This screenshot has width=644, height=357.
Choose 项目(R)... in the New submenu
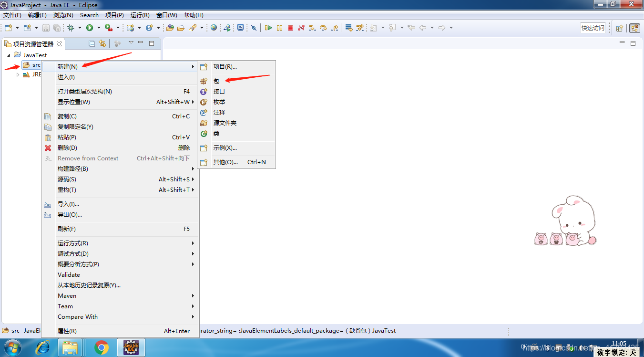tap(236, 67)
